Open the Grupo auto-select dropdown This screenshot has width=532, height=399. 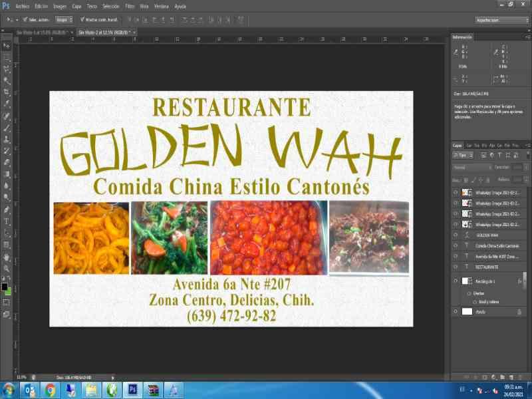(x=64, y=20)
